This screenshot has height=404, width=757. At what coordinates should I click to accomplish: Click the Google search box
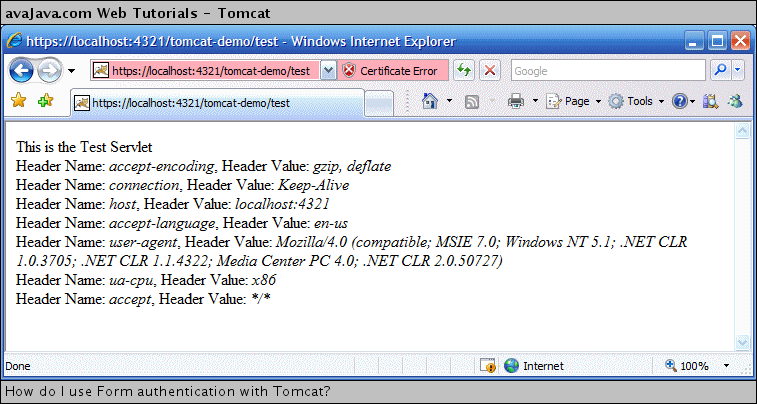pyautogui.click(x=608, y=71)
